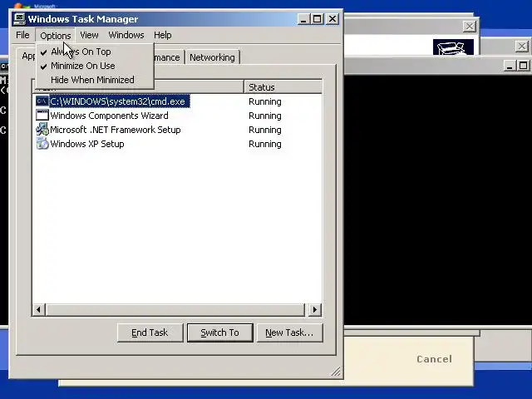Switch to the Performance tab
The image size is (532, 399).
click(169, 57)
